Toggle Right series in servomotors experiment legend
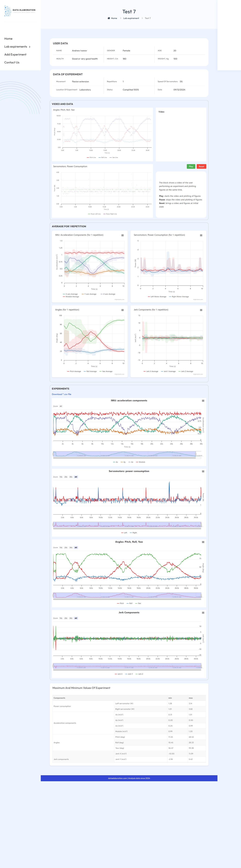241x868 pixels. [x=133, y=533]
